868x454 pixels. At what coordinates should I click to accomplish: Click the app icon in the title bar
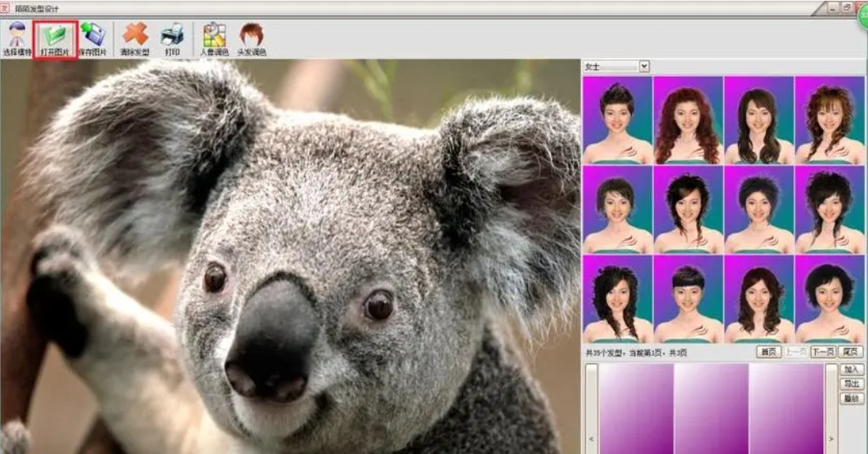pyautogui.click(x=5, y=7)
